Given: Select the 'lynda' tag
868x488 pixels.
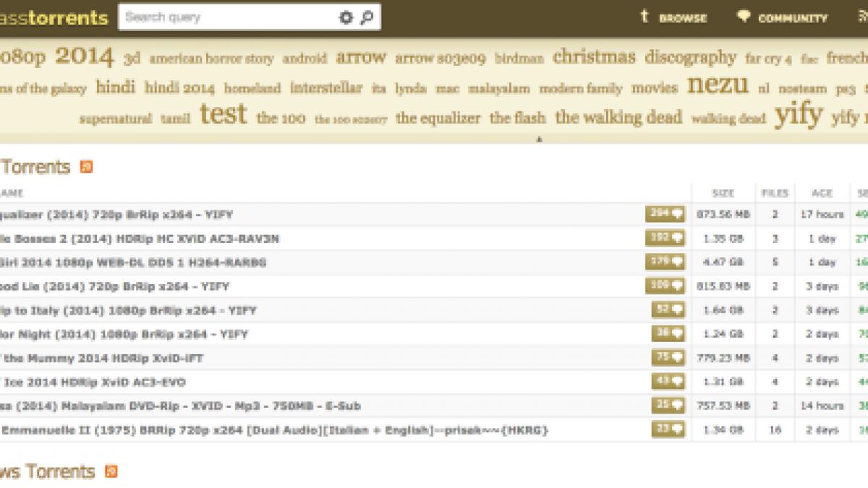Looking at the screenshot, I should [x=410, y=89].
